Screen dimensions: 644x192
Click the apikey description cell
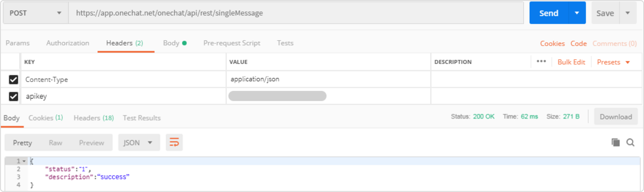pyautogui.click(x=536, y=96)
